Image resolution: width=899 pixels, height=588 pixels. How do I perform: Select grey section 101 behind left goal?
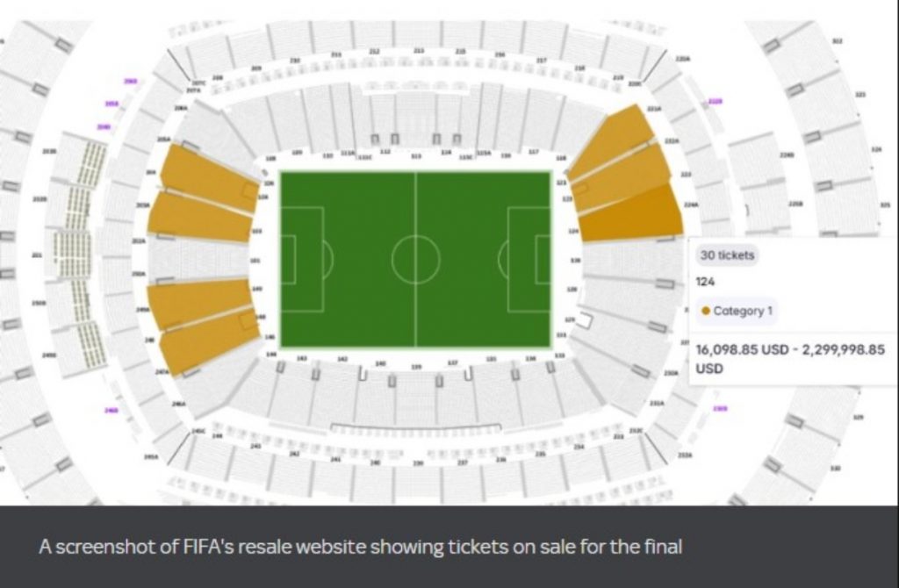(200, 261)
